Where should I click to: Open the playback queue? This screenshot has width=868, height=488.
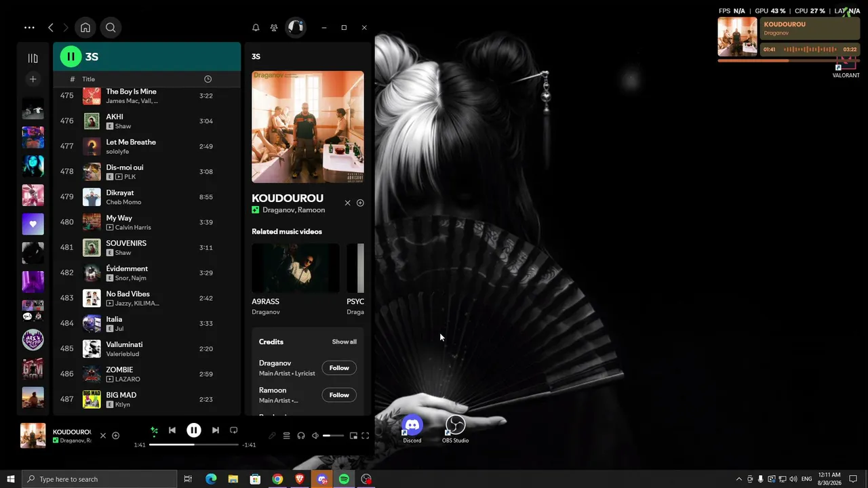coord(286,436)
